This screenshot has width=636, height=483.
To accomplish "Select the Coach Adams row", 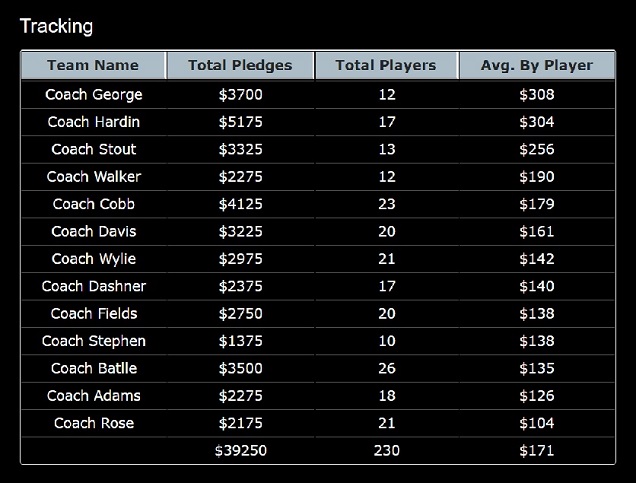I will [318, 396].
